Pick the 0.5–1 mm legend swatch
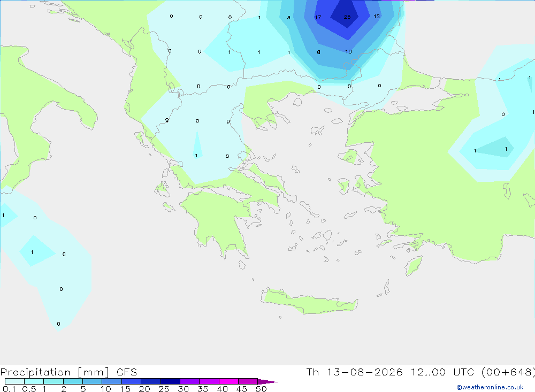535x392 pixels. [34, 381]
